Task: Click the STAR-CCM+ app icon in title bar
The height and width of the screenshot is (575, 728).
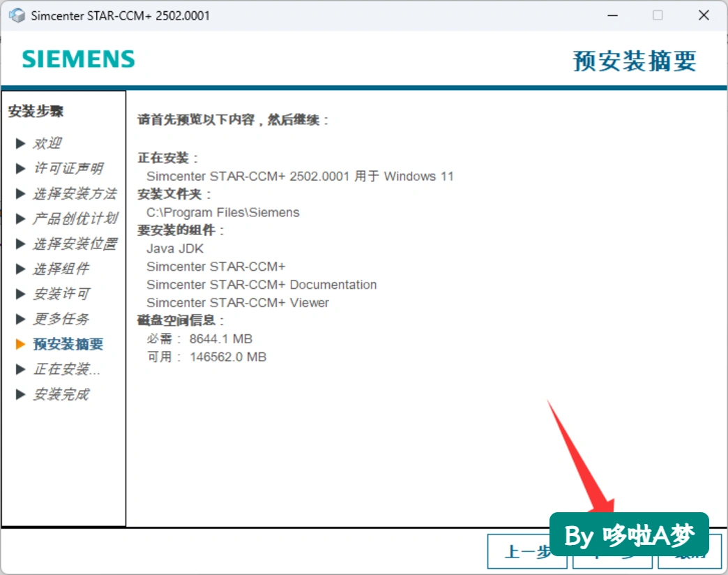Action: (x=17, y=15)
